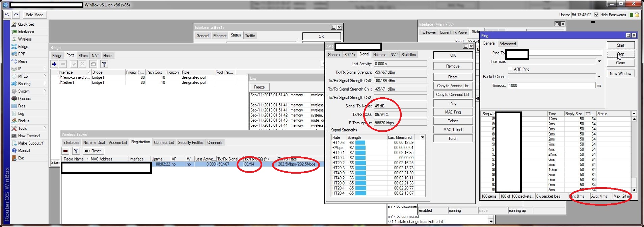Switch to Security Profiles tab in Wireless Tables
This screenshot has width=644, height=227.
pyautogui.click(x=191, y=143)
